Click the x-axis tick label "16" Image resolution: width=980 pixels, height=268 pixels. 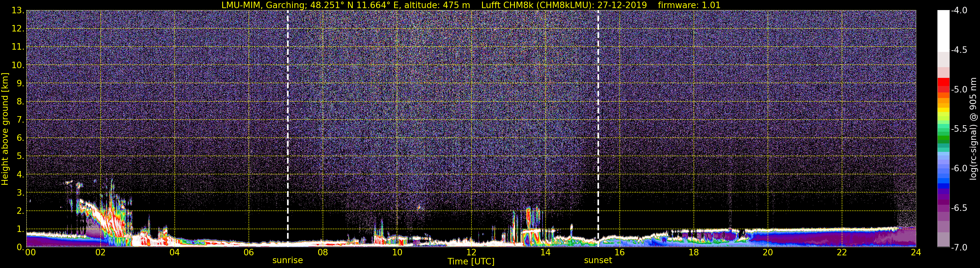point(619,252)
